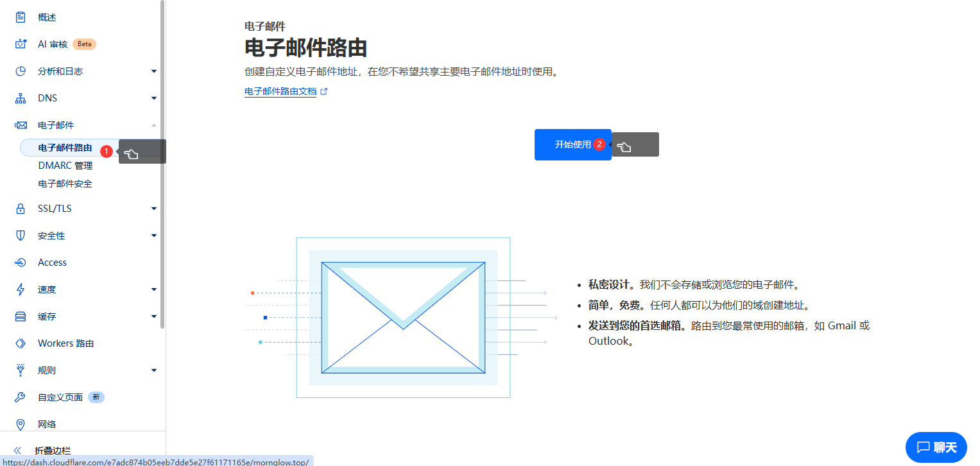Select the AI 审核 Beta sidebar icon

coord(21,44)
